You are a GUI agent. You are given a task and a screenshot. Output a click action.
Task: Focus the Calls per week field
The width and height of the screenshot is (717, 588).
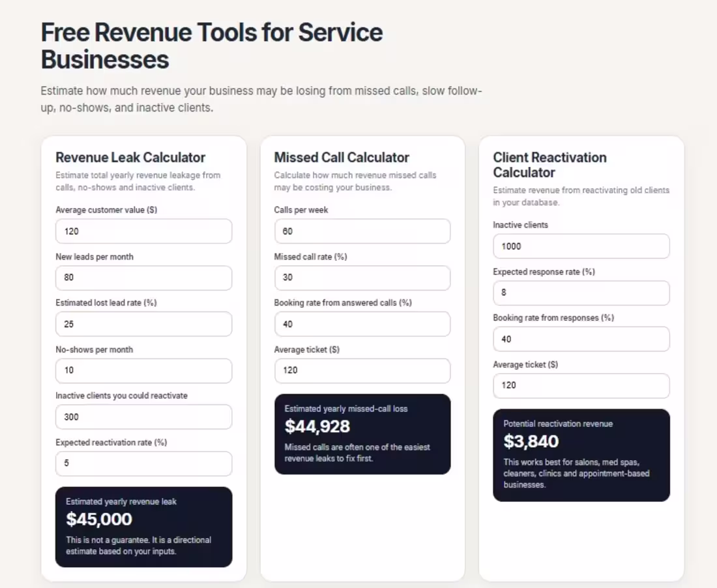tap(362, 231)
